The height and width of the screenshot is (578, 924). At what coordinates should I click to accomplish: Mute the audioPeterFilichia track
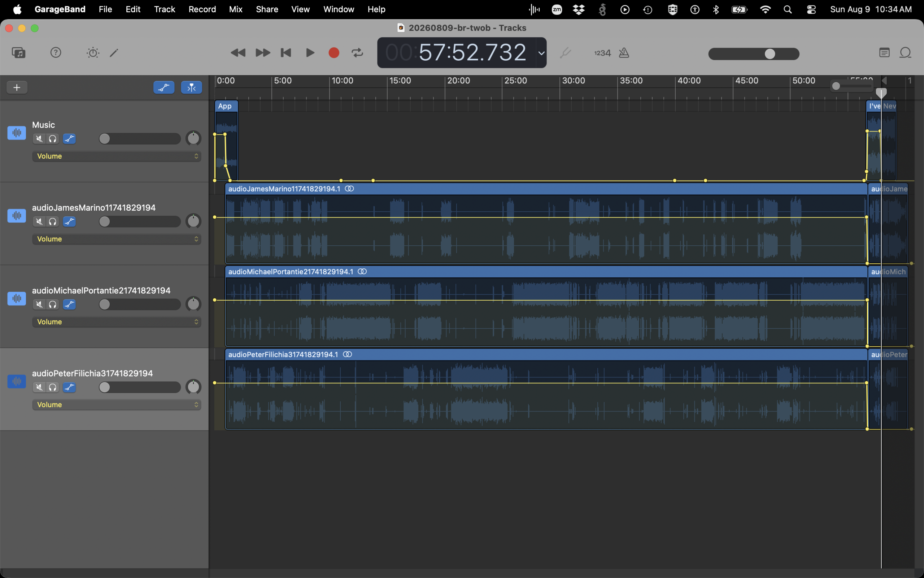click(39, 388)
